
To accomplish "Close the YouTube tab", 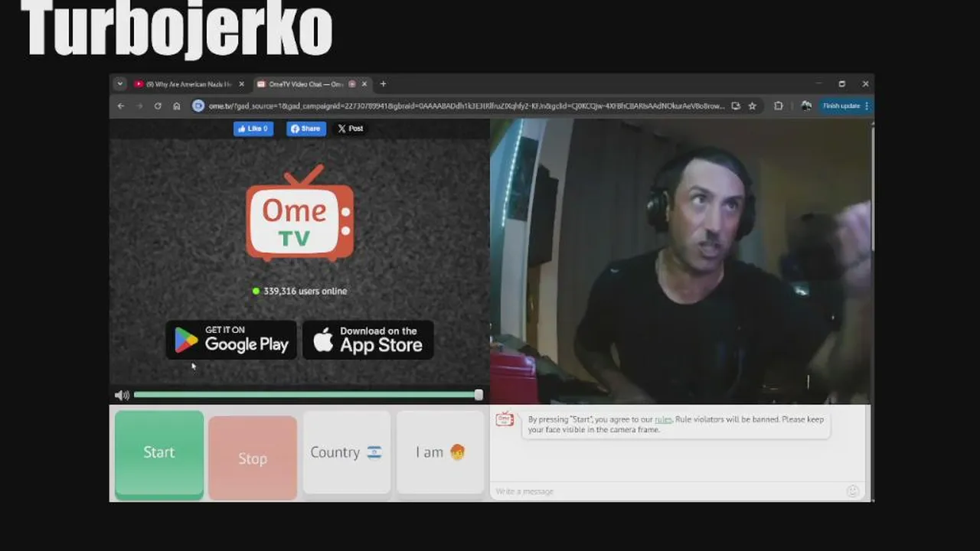I will coord(242,84).
